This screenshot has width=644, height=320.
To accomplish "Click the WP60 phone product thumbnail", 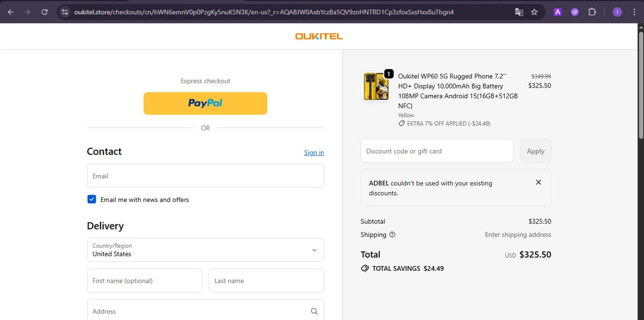I will point(377,86).
